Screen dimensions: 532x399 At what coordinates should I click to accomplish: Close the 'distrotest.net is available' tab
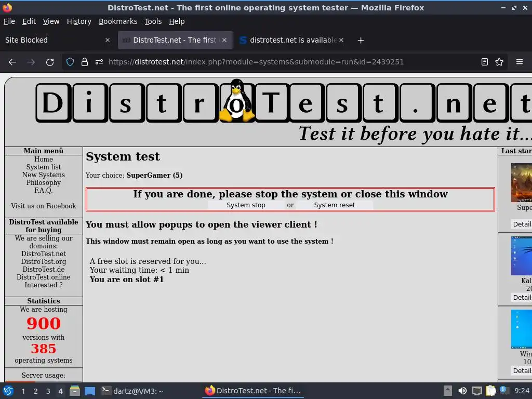(341, 40)
